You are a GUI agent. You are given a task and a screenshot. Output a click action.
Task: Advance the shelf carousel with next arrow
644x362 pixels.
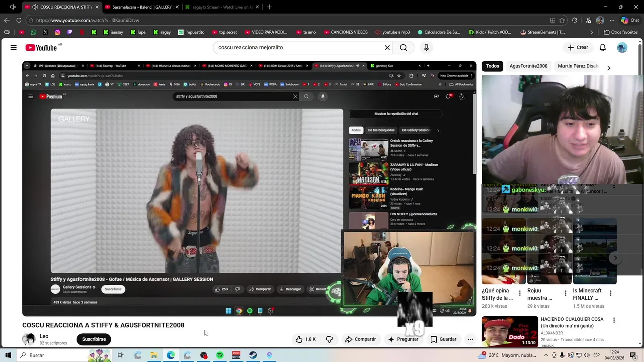click(615, 258)
